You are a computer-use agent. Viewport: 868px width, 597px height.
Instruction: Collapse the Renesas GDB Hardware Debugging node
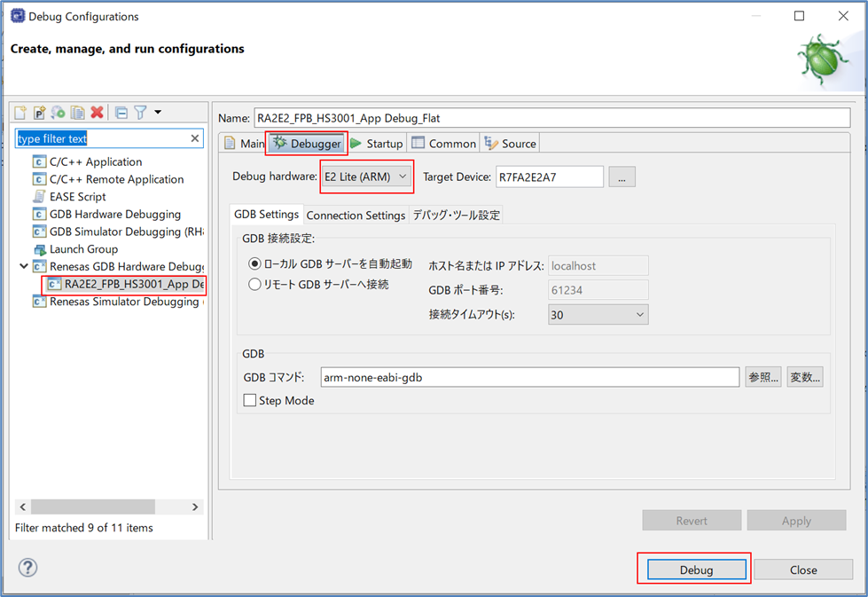click(x=23, y=266)
